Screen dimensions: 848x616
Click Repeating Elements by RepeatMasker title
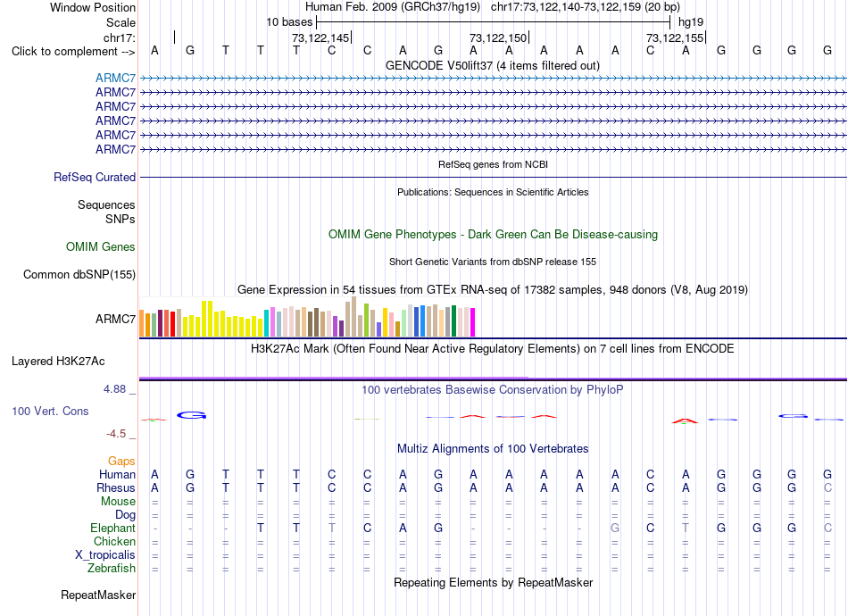click(x=494, y=583)
